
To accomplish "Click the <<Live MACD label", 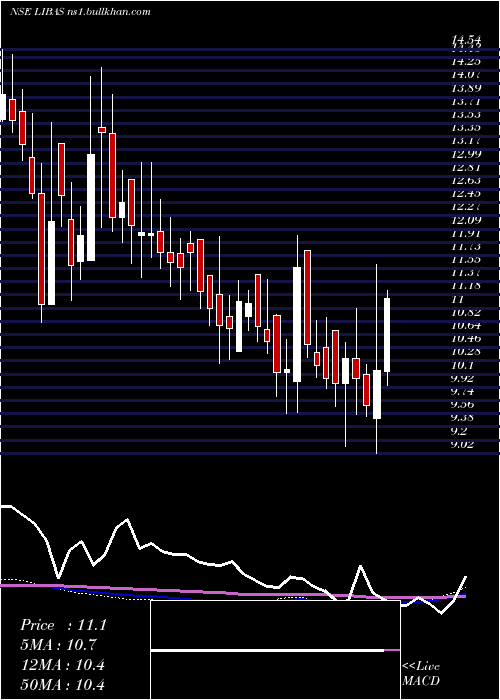I will 421,673.
